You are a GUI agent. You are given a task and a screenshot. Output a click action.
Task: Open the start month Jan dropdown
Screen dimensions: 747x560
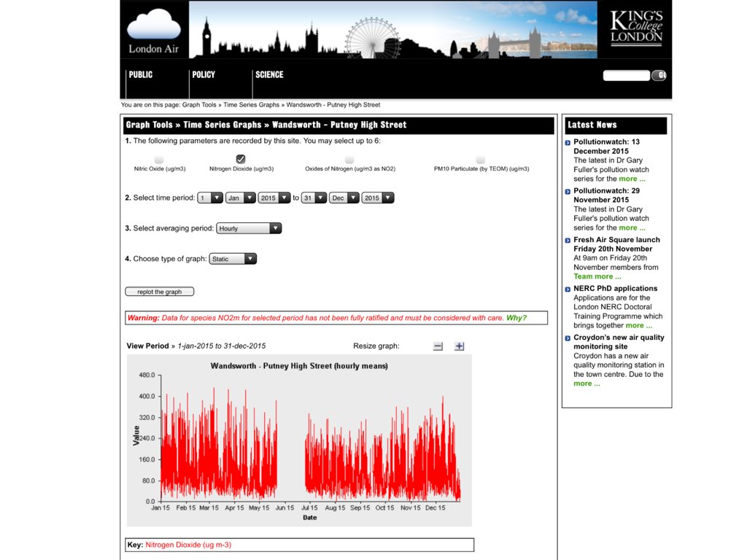point(241,197)
